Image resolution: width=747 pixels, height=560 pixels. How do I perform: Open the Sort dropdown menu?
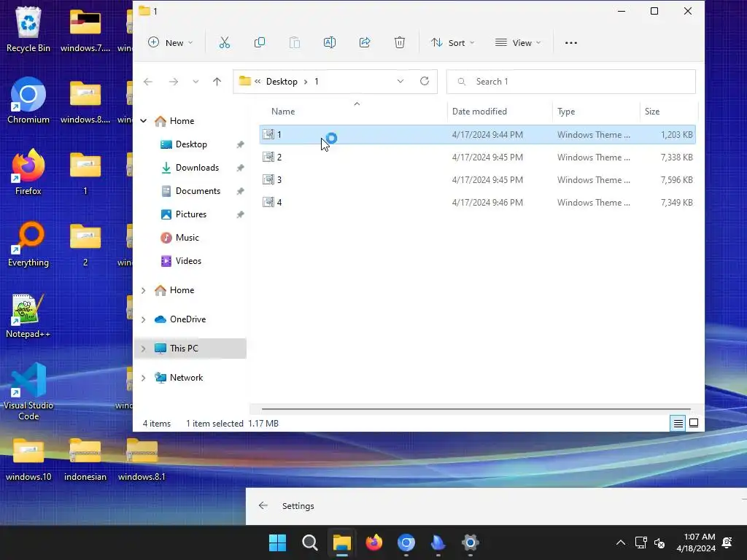(x=452, y=43)
